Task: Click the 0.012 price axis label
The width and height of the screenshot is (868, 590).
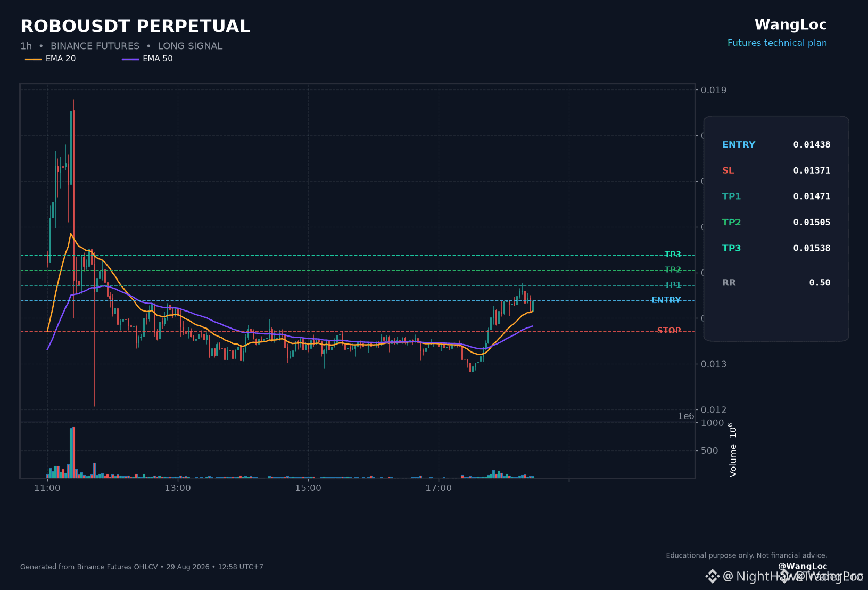Action: pos(714,410)
